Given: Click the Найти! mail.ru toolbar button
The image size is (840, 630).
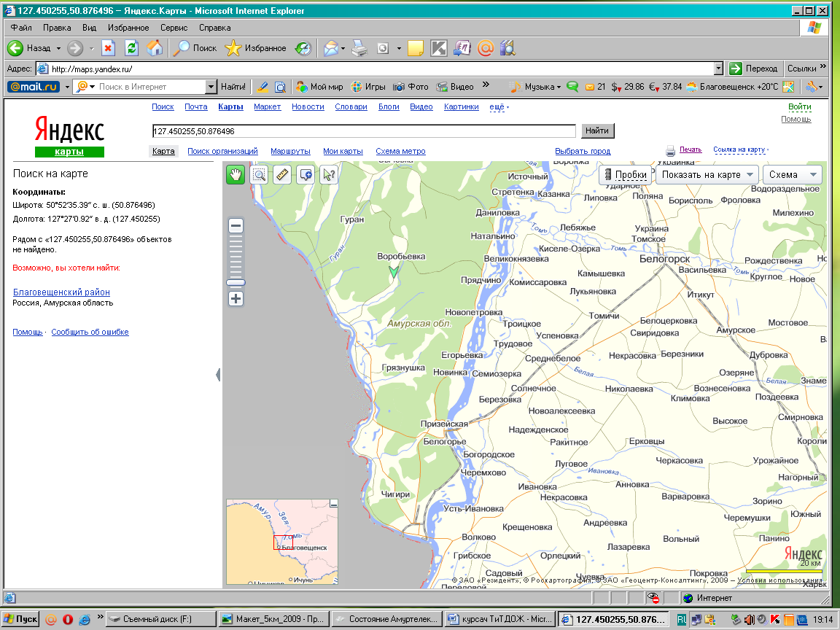Looking at the screenshot, I should click(x=233, y=87).
